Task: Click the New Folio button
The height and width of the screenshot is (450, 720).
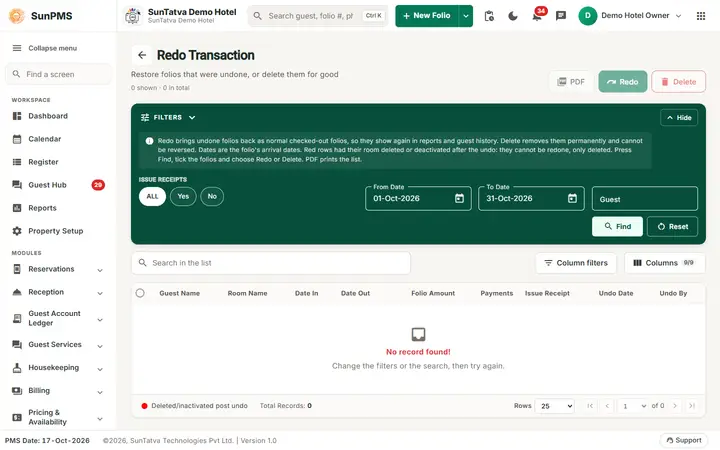Action: [427, 16]
